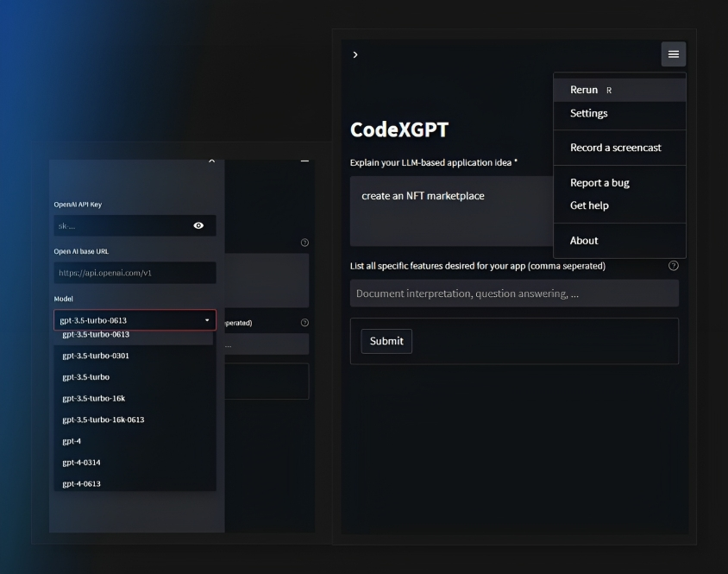Open Settings from the menu
728x574 pixels.
click(619, 113)
